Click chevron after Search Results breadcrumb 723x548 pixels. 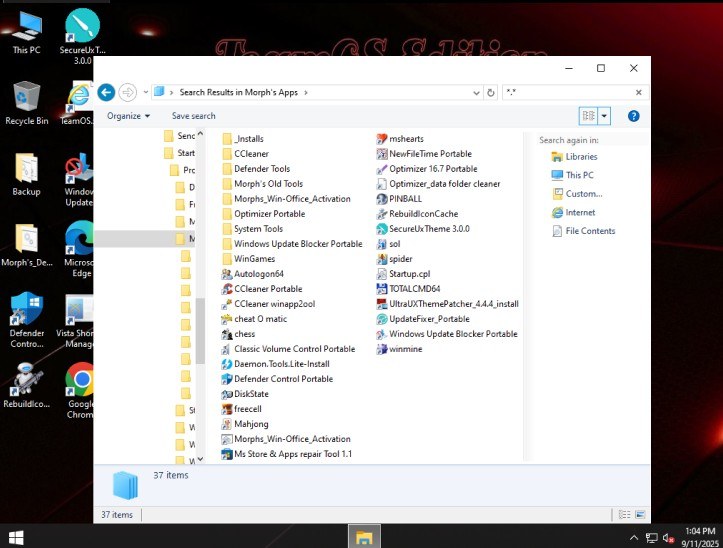tap(305, 93)
